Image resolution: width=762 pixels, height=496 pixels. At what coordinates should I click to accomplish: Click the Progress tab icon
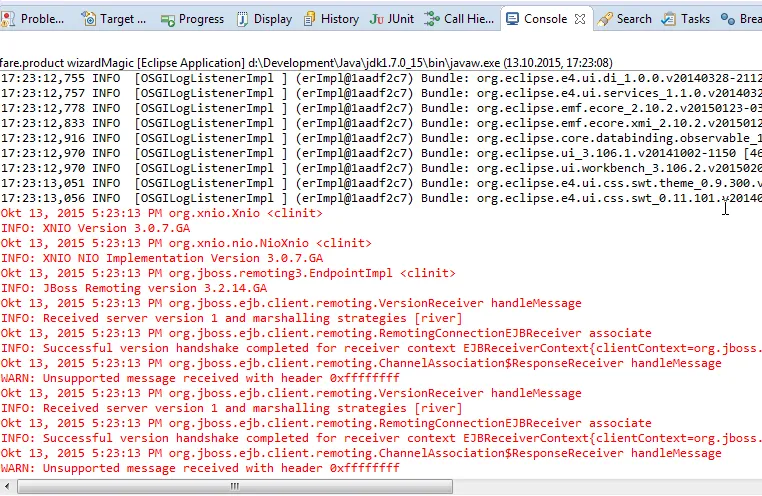point(168,19)
